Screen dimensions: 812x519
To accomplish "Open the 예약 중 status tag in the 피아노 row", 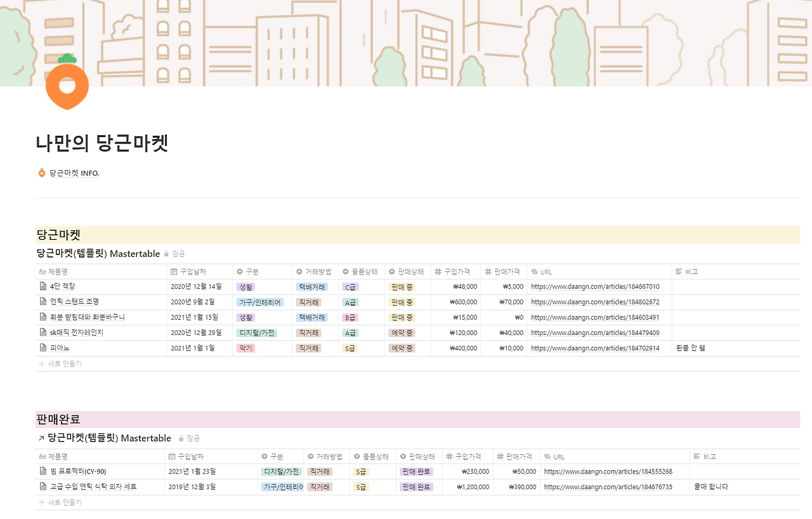I will (402, 348).
